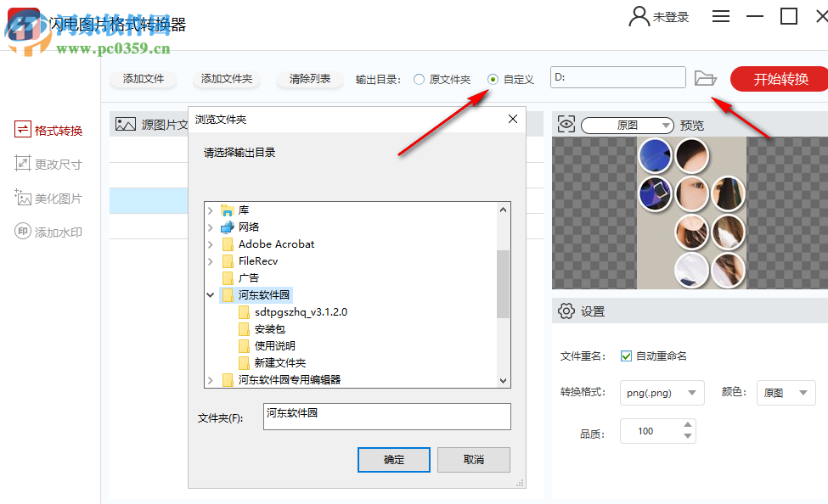Open the 原图 preview mode dropdown
The height and width of the screenshot is (504, 828).
[x=627, y=124]
